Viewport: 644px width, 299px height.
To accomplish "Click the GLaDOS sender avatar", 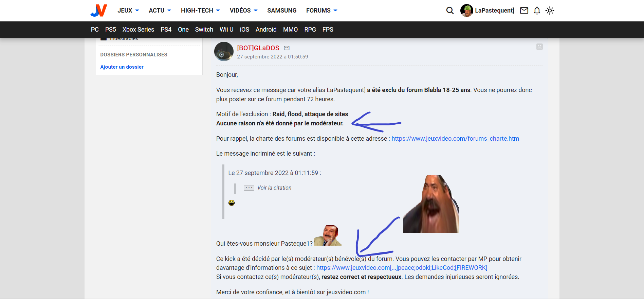I will 224,52.
